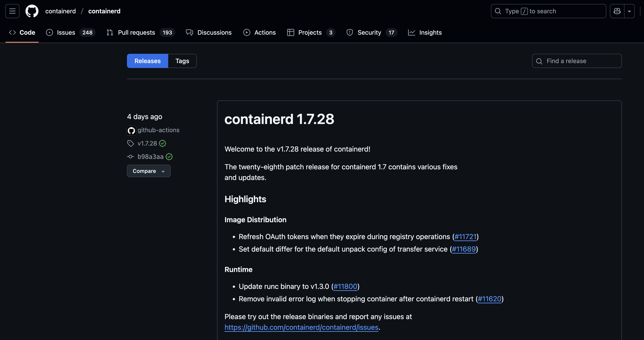Focus the Type / to search box
644x340 pixels.
548,11
